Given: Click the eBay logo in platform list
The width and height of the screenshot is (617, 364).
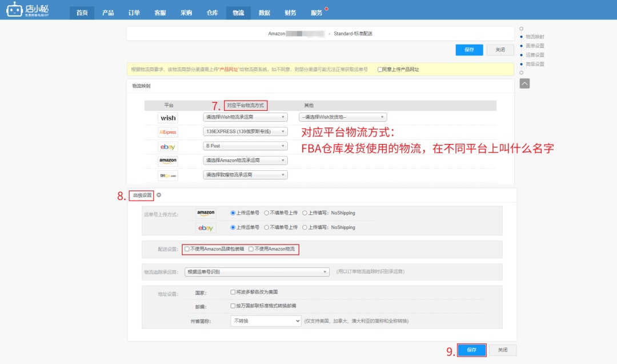Looking at the screenshot, I should coord(168,146).
